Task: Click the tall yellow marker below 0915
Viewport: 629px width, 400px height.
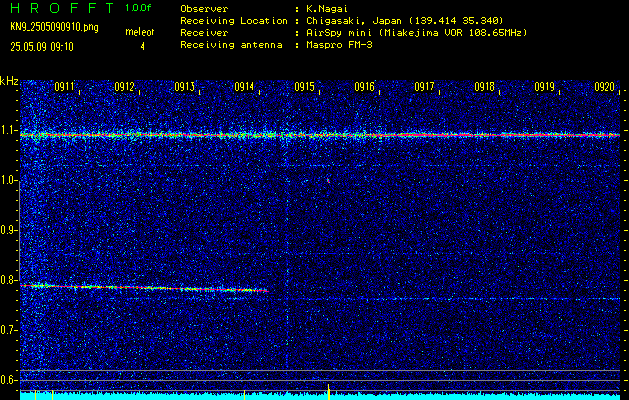Action: pos(329,392)
